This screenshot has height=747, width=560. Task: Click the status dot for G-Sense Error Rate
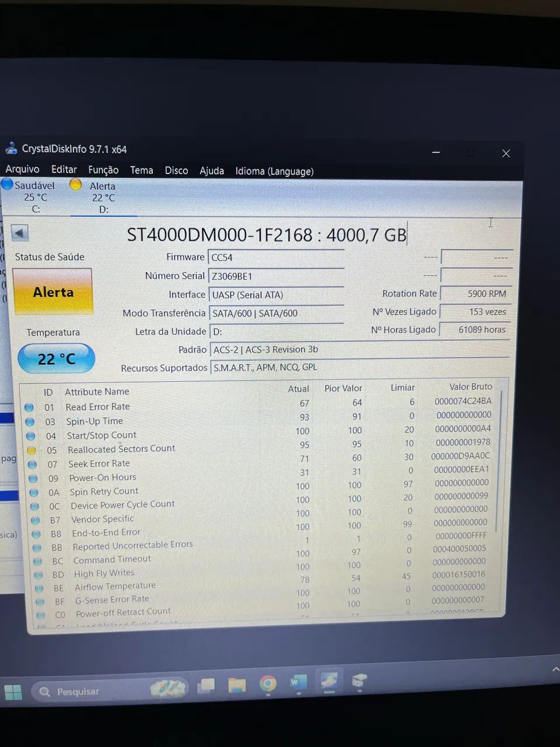tap(40, 602)
